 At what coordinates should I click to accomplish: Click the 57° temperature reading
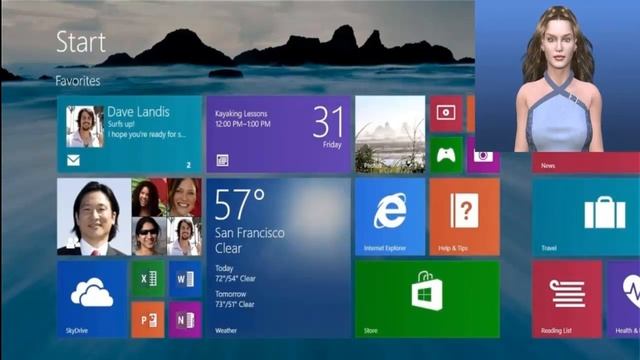(x=240, y=204)
